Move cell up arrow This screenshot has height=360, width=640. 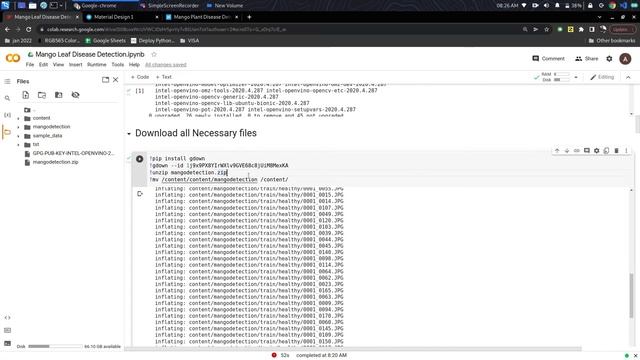pos(557,151)
